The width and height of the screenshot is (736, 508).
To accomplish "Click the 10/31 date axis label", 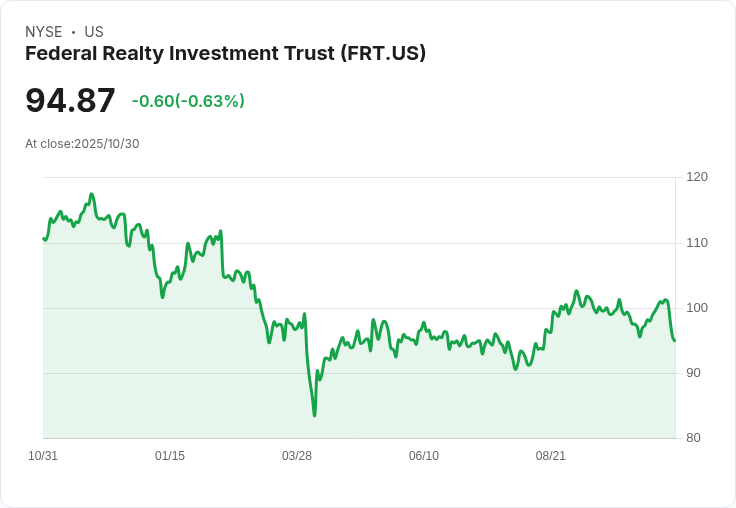I will click(x=43, y=456).
